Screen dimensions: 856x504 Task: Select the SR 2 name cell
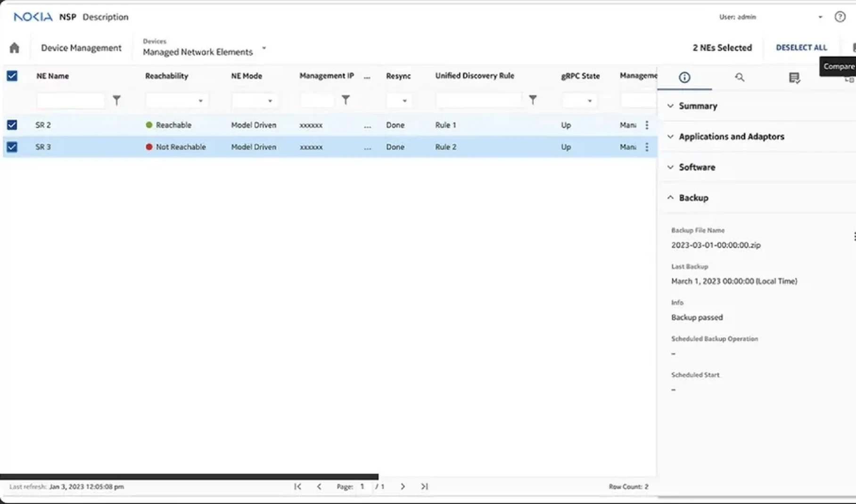43,125
